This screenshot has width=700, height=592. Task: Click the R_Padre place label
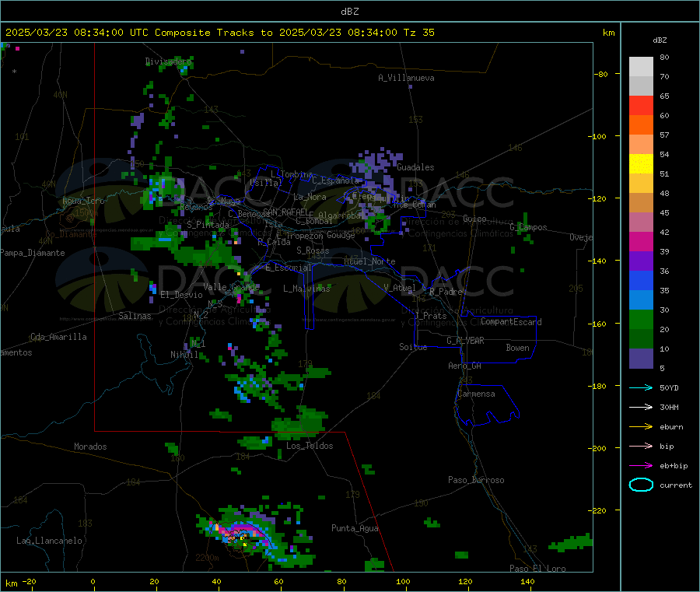pyautogui.click(x=446, y=292)
